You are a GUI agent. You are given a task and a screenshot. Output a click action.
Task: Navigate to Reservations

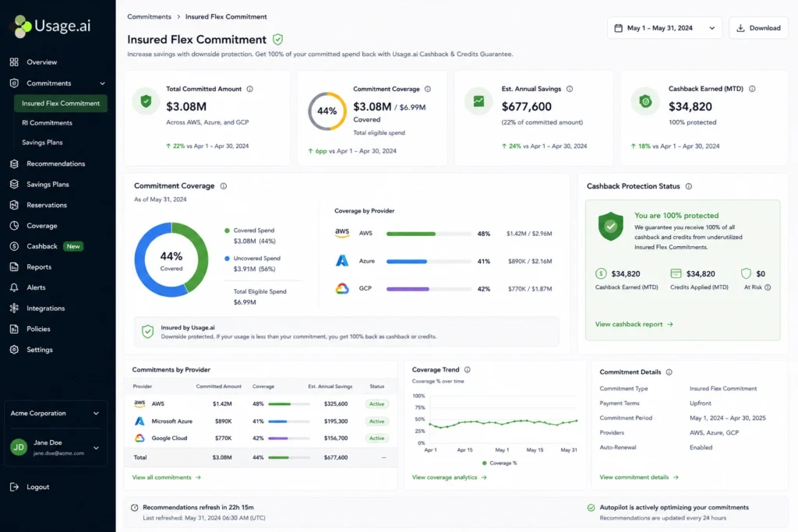47,205
